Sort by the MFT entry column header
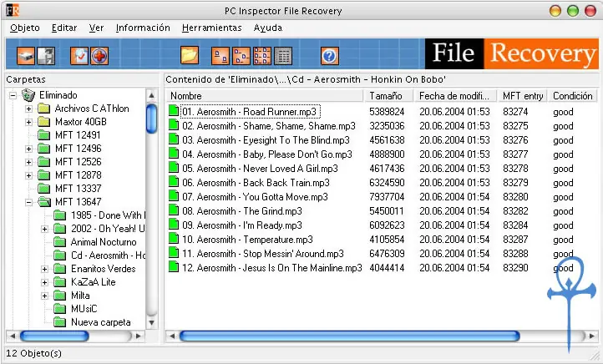The image size is (603, 364). click(523, 96)
